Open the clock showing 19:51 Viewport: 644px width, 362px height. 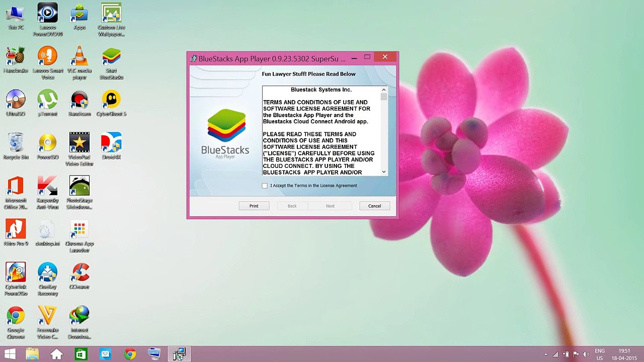click(624, 354)
